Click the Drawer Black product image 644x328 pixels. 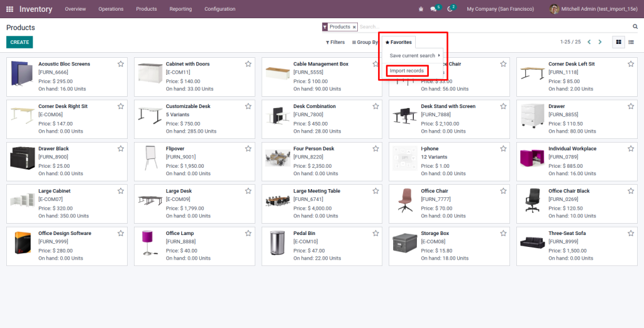point(22,158)
